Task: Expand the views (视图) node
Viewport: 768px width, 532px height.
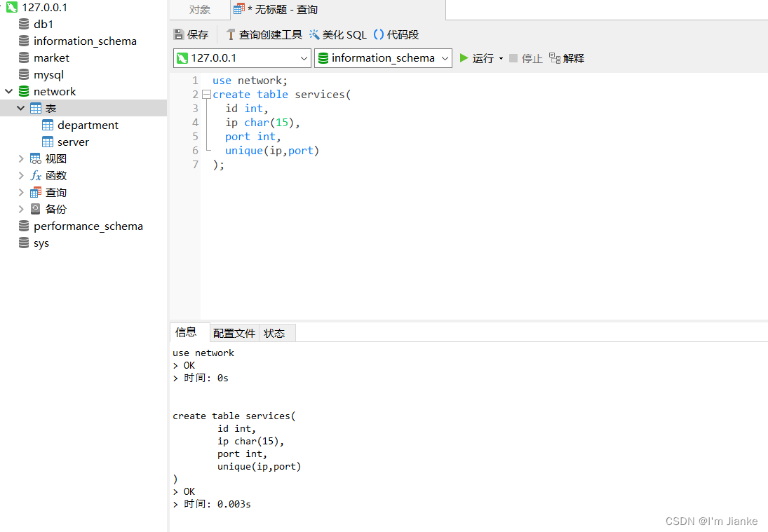Action: 20,158
